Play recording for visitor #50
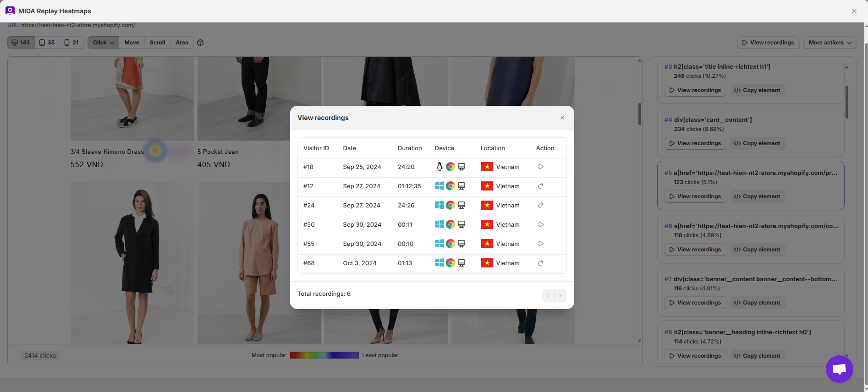The width and height of the screenshot is (868, 392). (x=541, y=224)
